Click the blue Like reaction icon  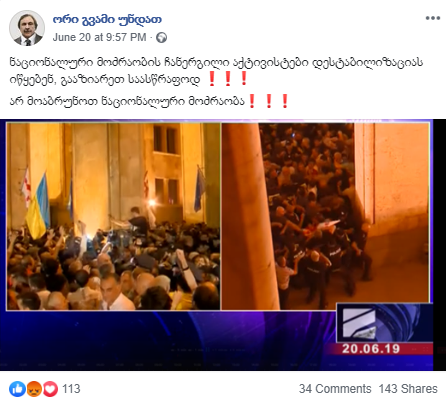(x=17, y=389)
